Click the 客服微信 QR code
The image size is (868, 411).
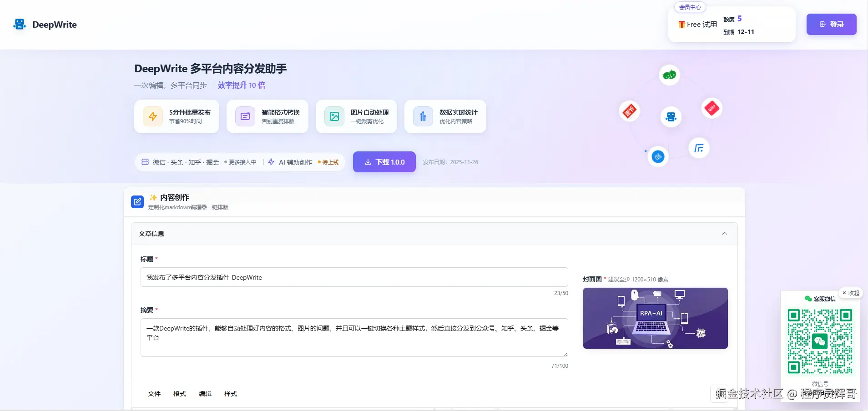pos(820,341)
